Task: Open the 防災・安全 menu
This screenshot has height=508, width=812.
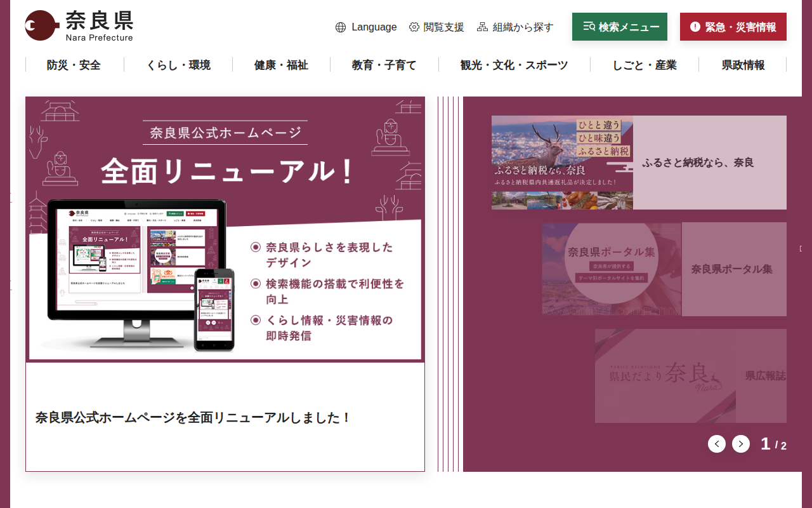Action: (x=74, y=65)
